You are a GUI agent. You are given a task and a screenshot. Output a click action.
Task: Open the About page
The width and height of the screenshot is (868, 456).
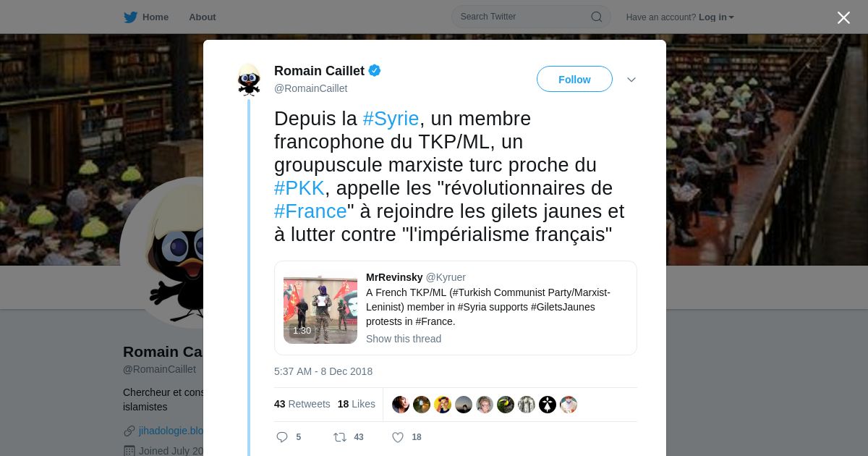203,17
